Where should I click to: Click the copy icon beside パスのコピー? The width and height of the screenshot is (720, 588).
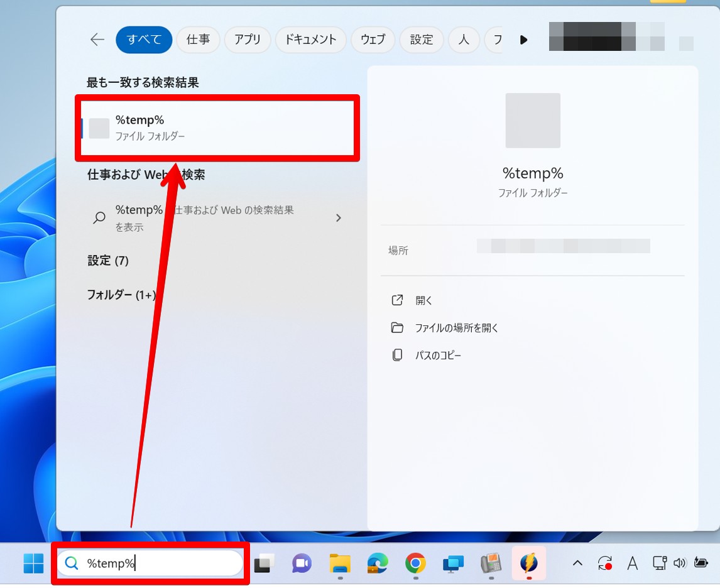(x=397, y=356)
